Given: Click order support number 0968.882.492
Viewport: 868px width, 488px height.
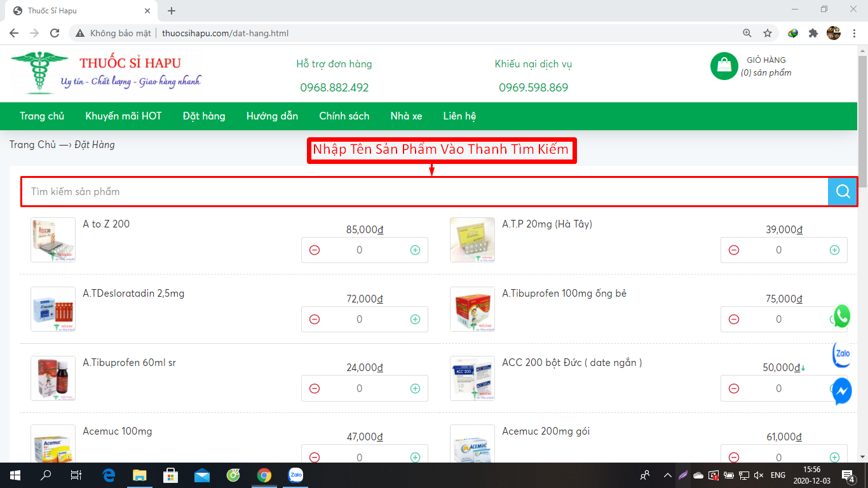Looking at the screenshot, I should [334, 88].
